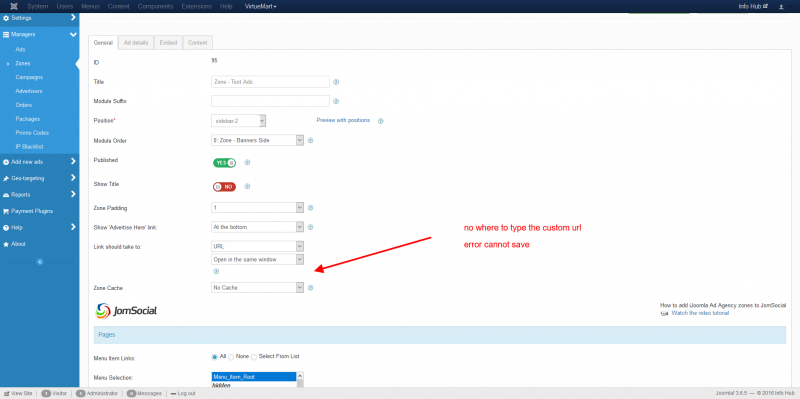Click the help icon next to Title field
This screenshot has height=399, width=800.
(x=336, y=82)
